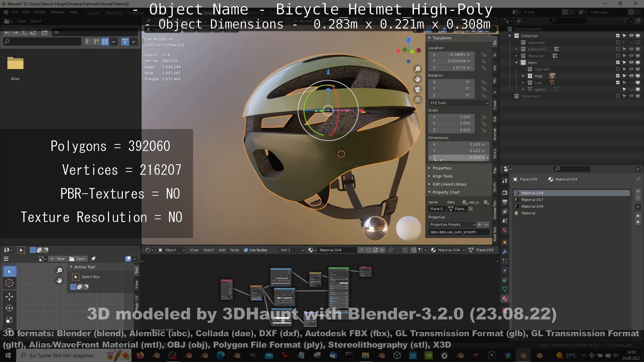
Task: Open the Scene properties tab icon
Action: point(505,221)
